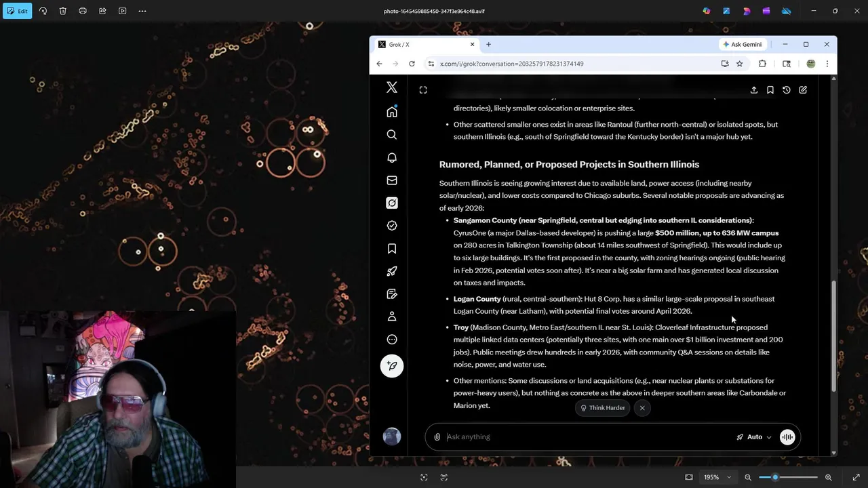
Task: Open X Explore search in sidebar
Action: 392,135
